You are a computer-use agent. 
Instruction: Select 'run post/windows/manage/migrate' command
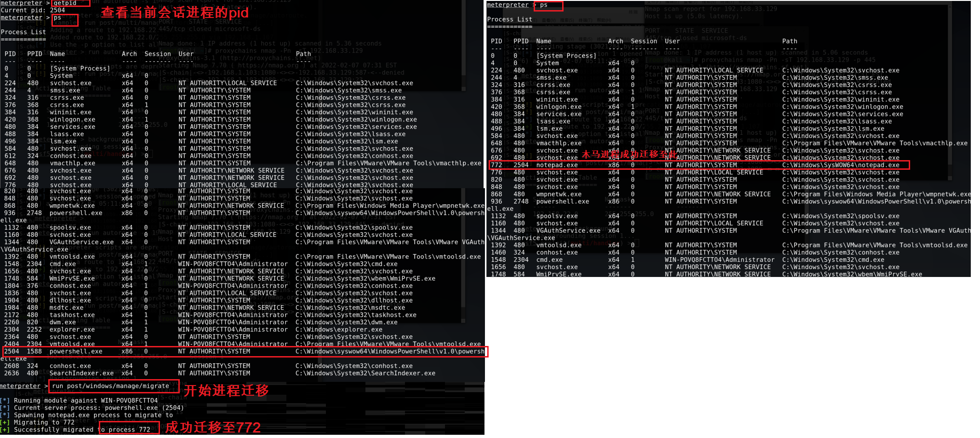[111, 386]
